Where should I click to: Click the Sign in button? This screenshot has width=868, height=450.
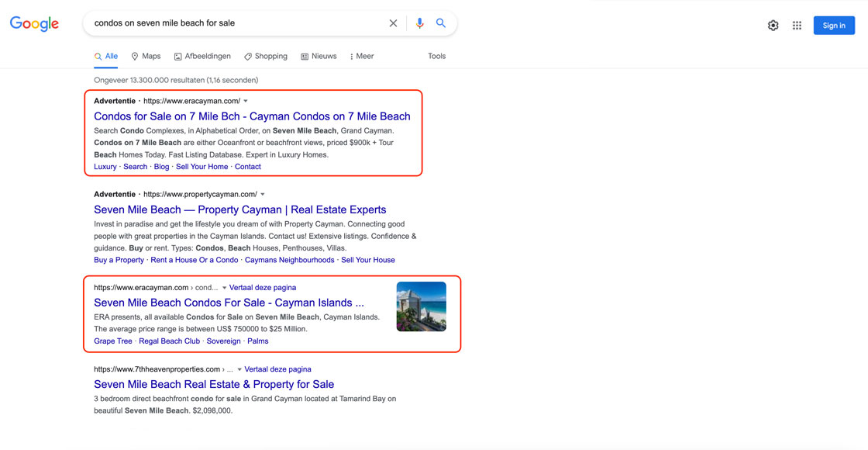[x=834, y=26]
